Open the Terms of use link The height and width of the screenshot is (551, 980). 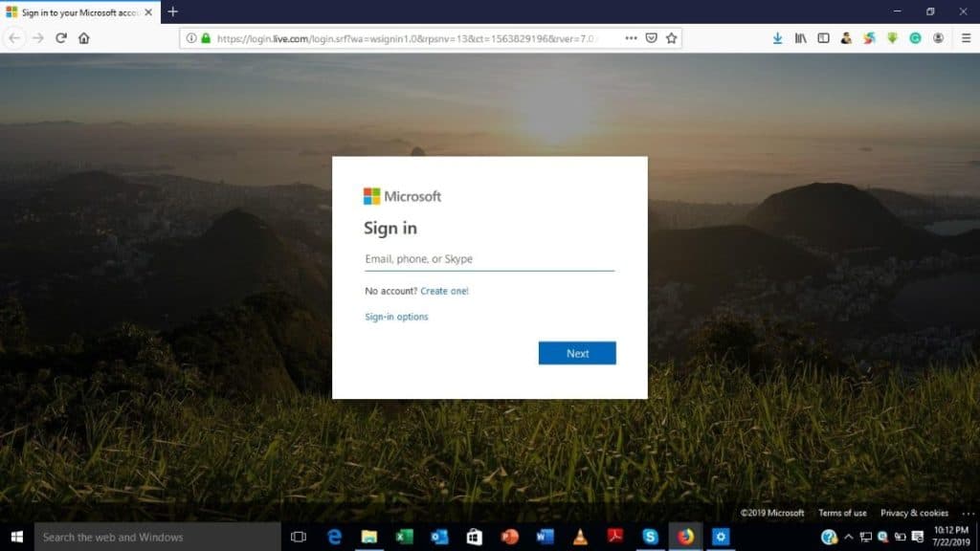(842, 513)
